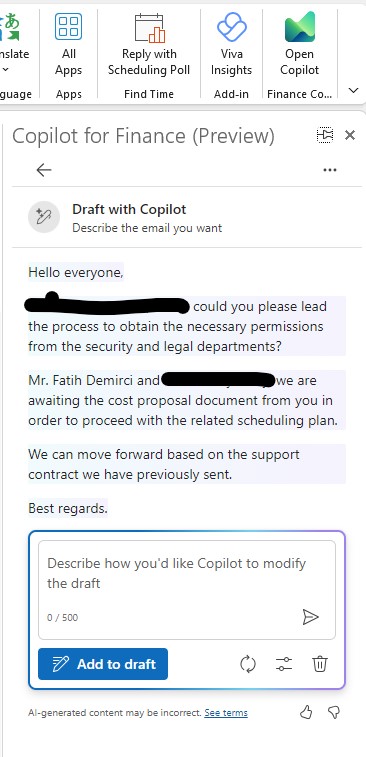Close the Copilot for Finance pane
366x757 pixels.
coord(350,136)
